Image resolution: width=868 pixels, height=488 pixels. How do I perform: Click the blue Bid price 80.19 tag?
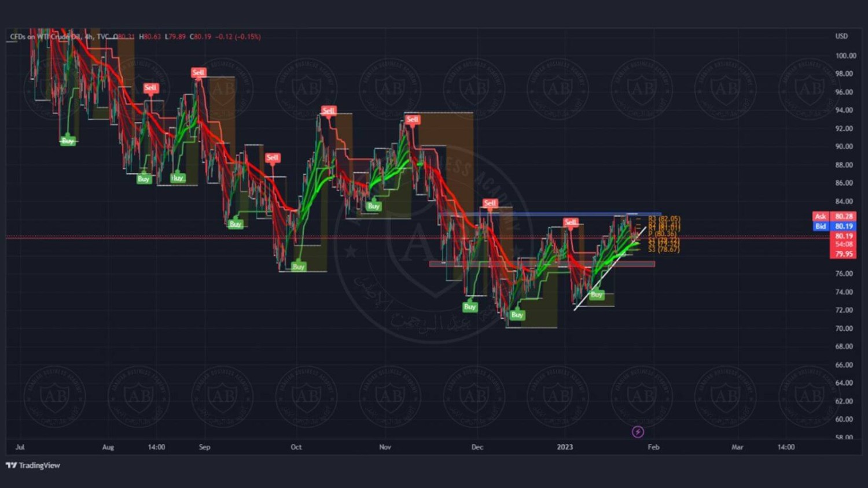[x=844, y=226]
